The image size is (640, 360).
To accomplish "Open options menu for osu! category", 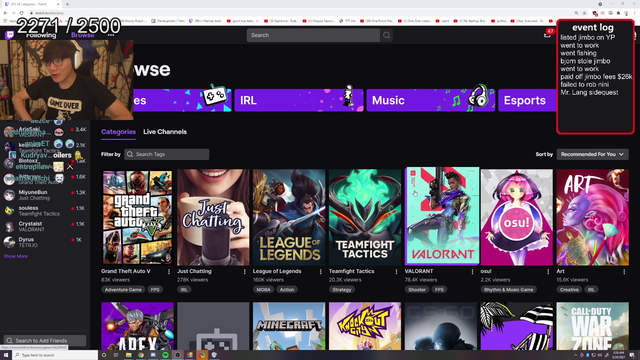I will (x=548, y=271).
